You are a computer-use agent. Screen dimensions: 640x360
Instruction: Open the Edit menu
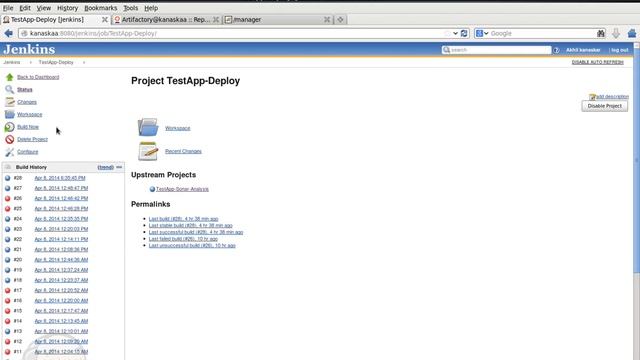[x=25, y=8]
